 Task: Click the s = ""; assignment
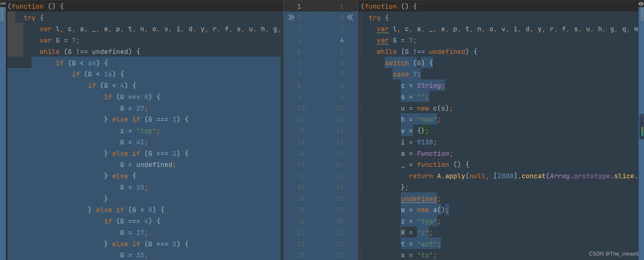coord(415,97)
